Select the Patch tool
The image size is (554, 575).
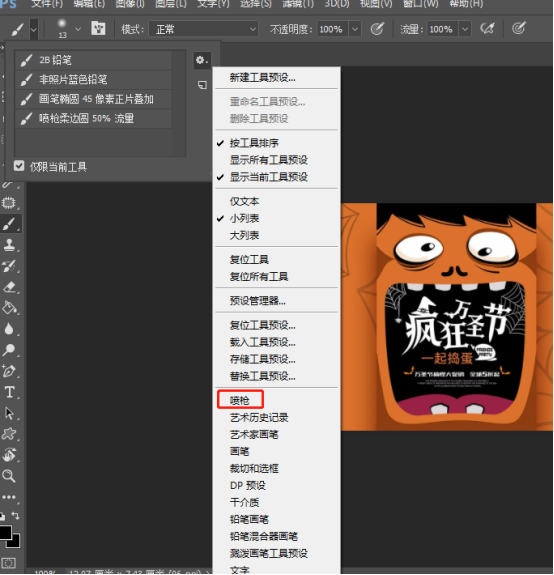9,203
